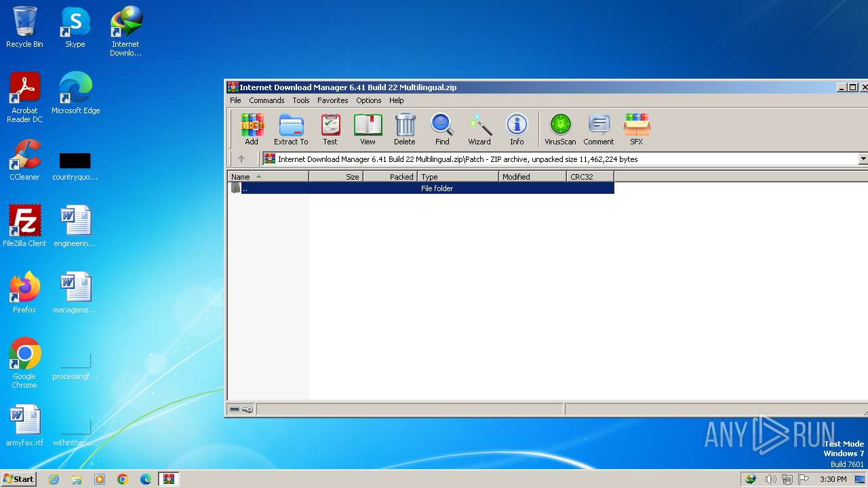Open the archive Comment tool
The height and width of the screenshot is (488, 868).
click(x=599, y=129)
